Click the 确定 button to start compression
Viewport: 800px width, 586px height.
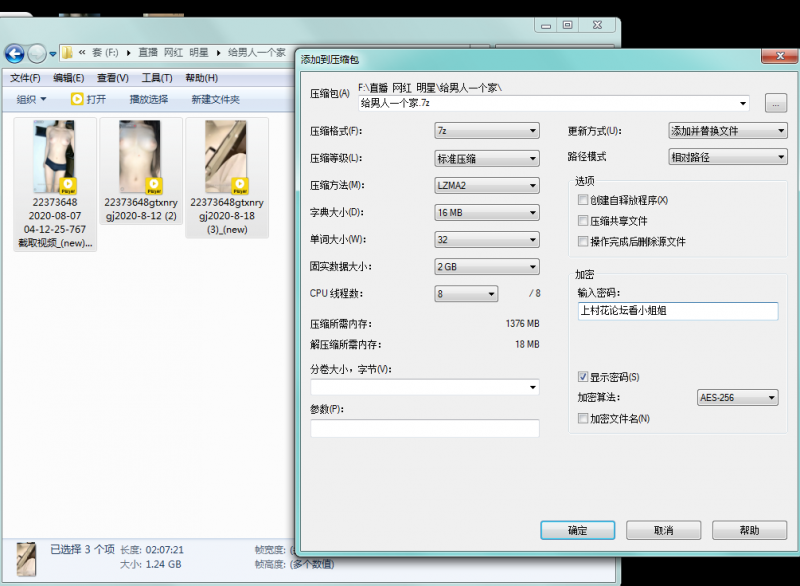pyautogui.click(x=577, y=530)
